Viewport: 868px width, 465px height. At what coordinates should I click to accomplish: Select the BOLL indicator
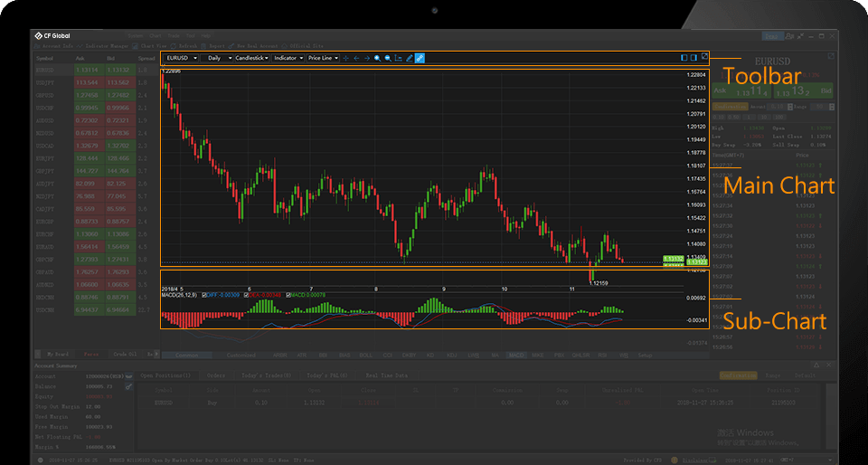366,356
